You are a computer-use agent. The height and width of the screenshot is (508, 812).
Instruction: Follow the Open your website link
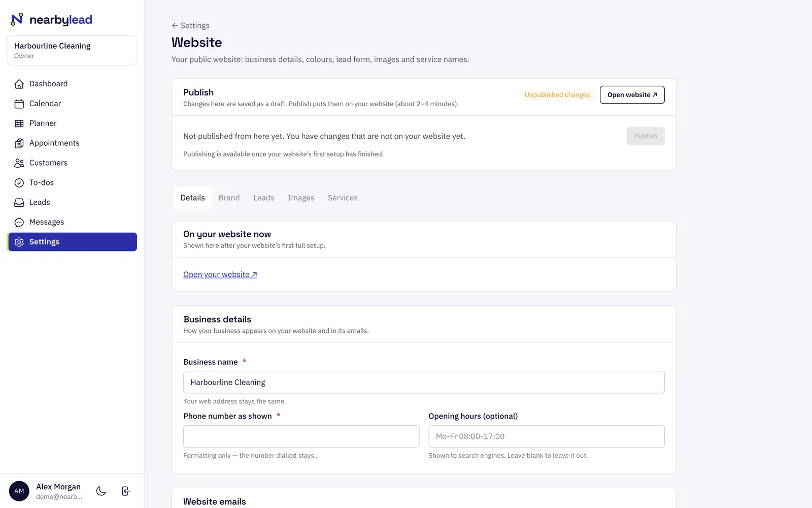coord(220,274)
